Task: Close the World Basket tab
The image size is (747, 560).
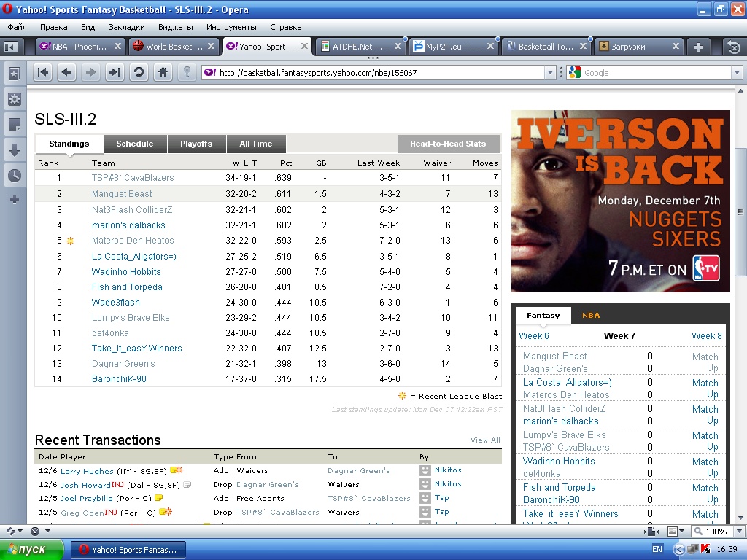Action: 211,46
